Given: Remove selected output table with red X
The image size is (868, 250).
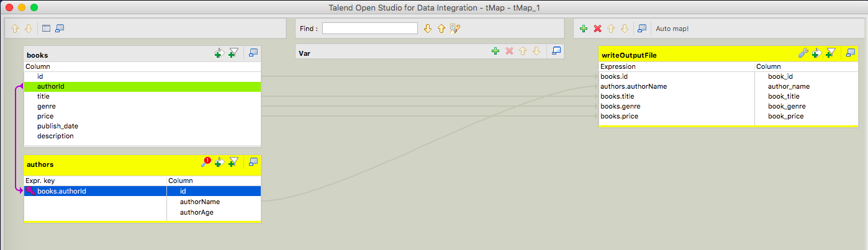Looking at the screenshot, I should tap(597, 29).
